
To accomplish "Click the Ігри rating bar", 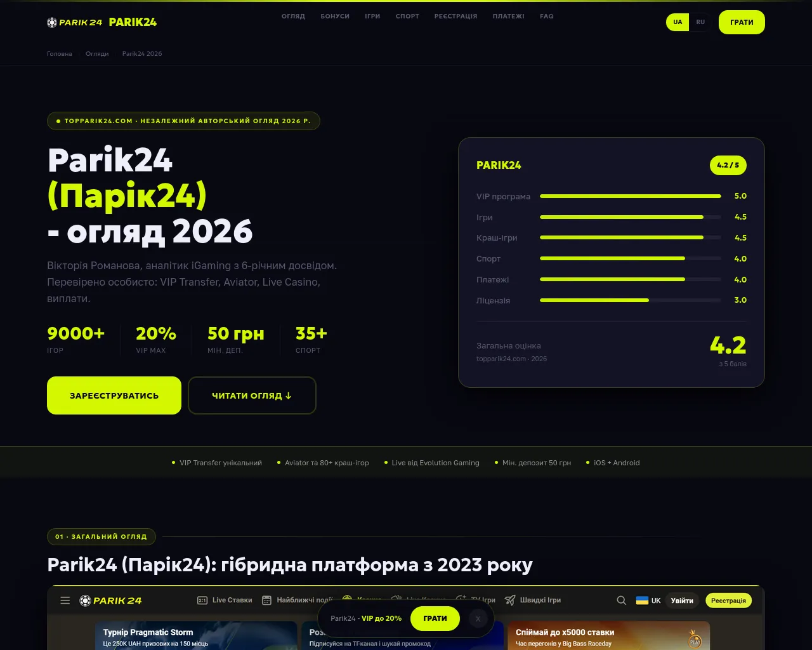I will pos(631,217).
